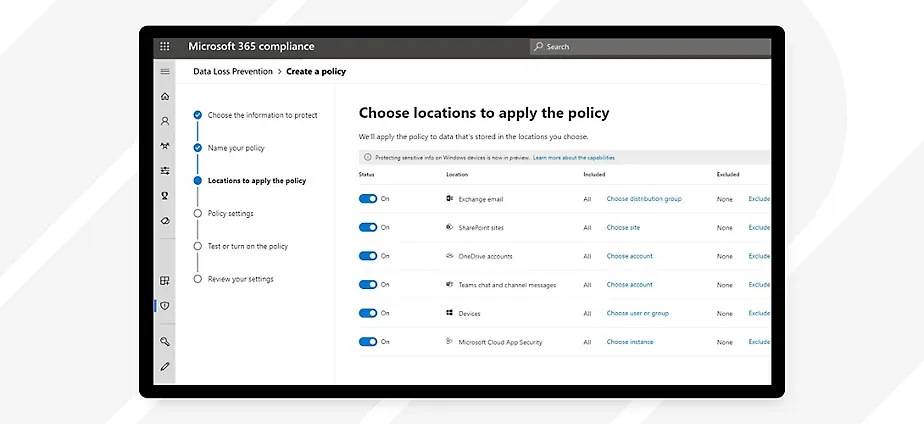The height and width of the screenshot is (424, 924).
Task: Jump to Review your settings step
Action: click(x=240, y=279)
